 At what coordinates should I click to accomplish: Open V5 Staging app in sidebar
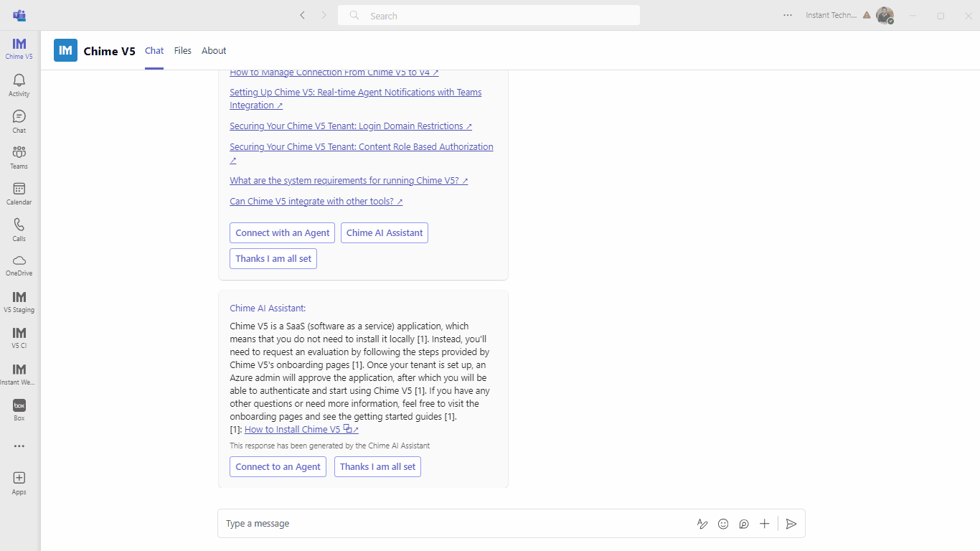(x=19, y=301)
